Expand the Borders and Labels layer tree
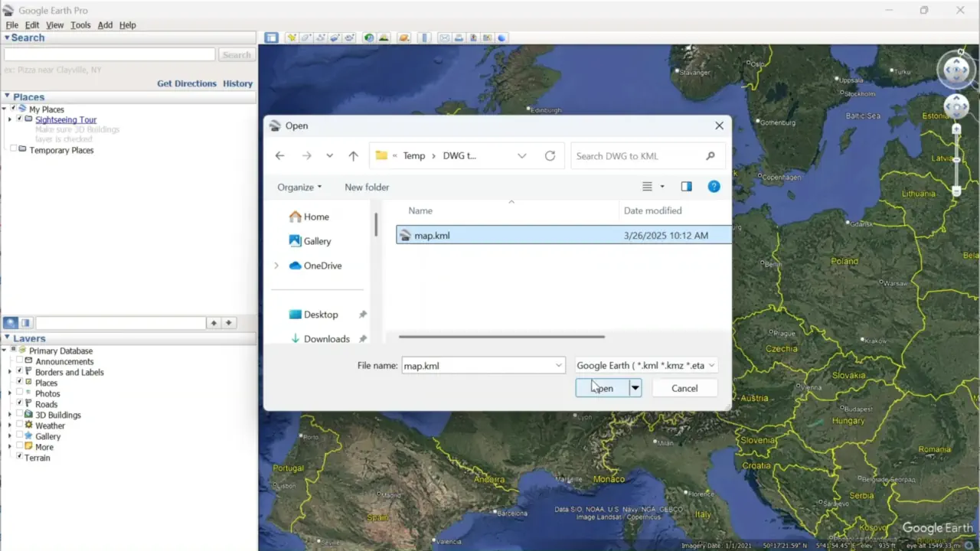Screen dimensions: 980x551 [x=10, y=372]
